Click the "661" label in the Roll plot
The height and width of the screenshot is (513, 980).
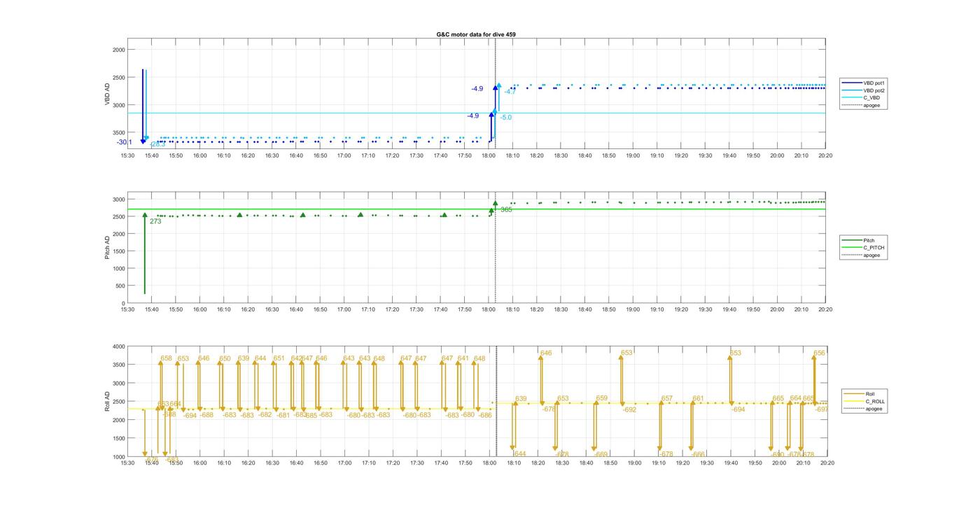click(698, 398)
